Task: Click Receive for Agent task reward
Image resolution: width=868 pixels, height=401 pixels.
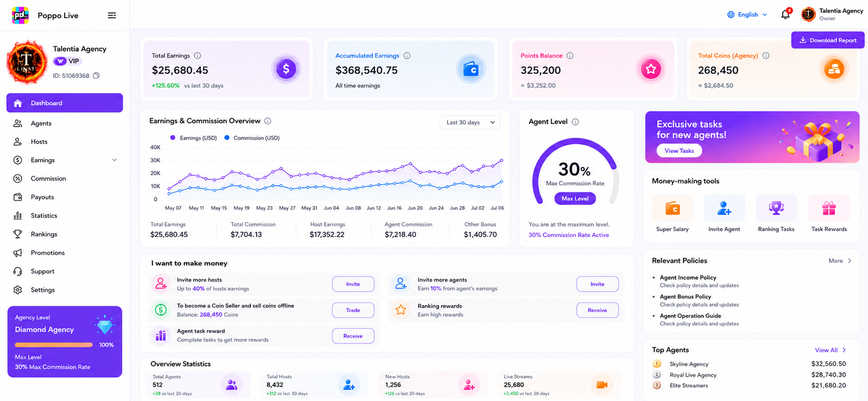Action: [353, 336]
